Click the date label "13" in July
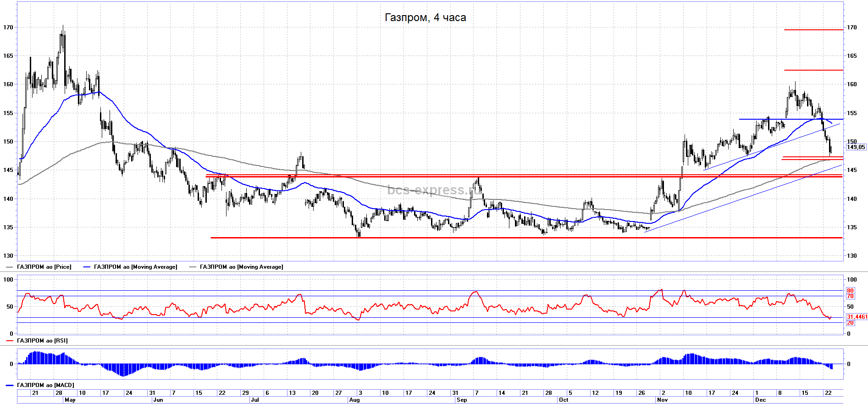This screenshot has height=404, width=868. click(292, 393)
